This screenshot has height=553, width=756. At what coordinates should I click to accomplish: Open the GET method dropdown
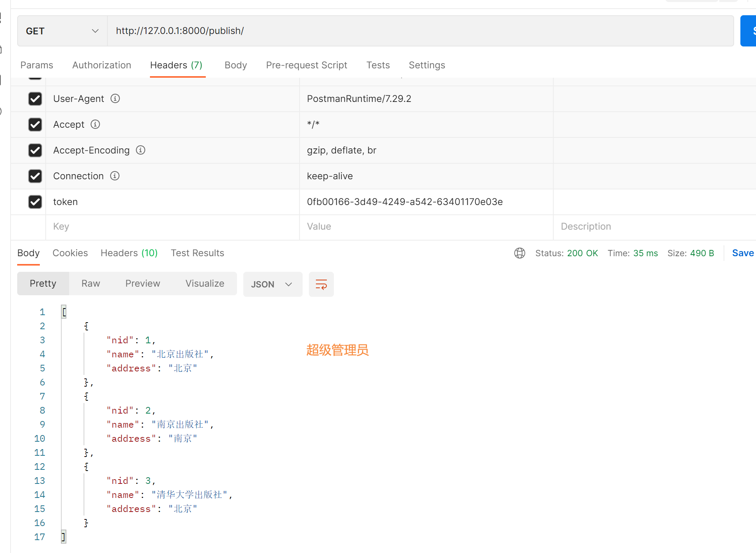[62, 31]
